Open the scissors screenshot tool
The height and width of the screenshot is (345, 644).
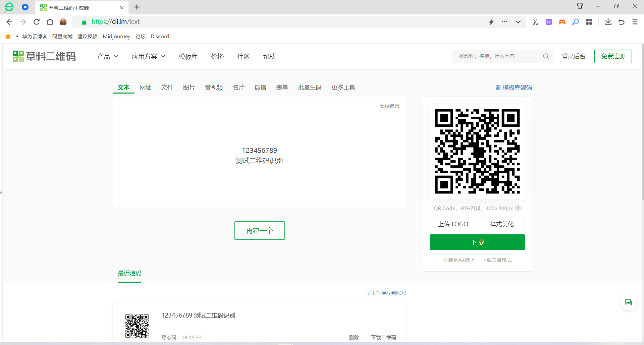(x=535, y=22)
